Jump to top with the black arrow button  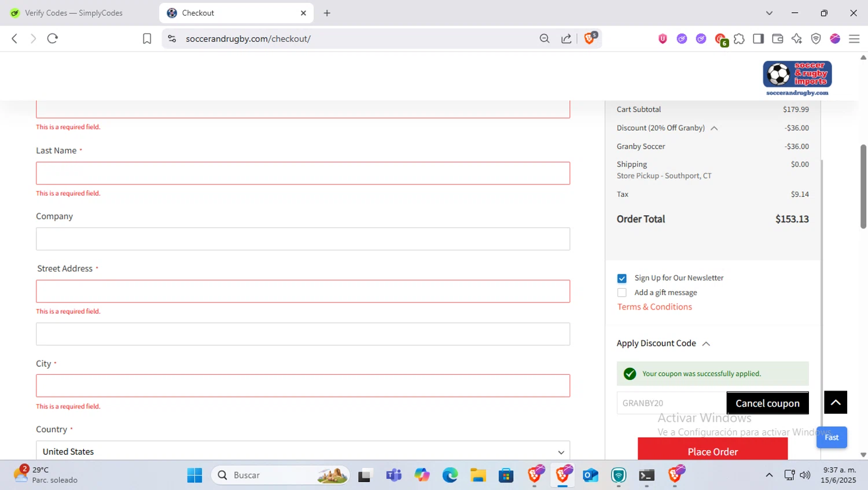tap(836, 402)
